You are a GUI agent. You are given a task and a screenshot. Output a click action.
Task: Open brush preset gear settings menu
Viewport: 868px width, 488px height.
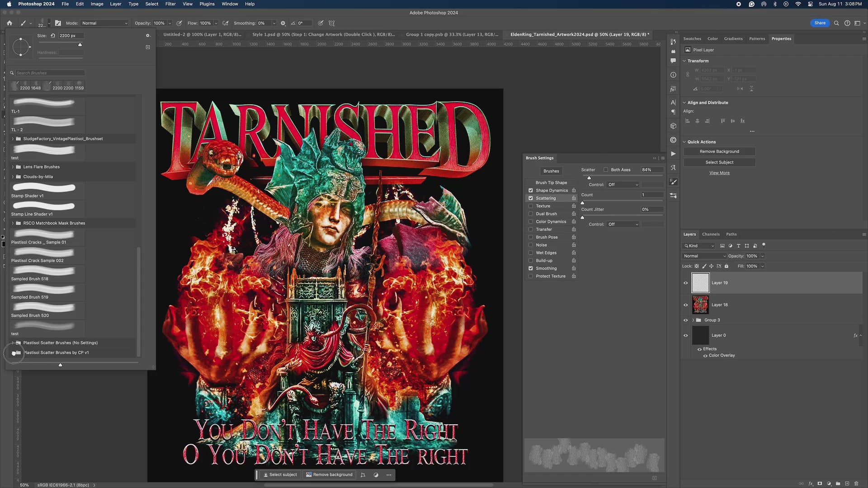[x=147, y=35]
